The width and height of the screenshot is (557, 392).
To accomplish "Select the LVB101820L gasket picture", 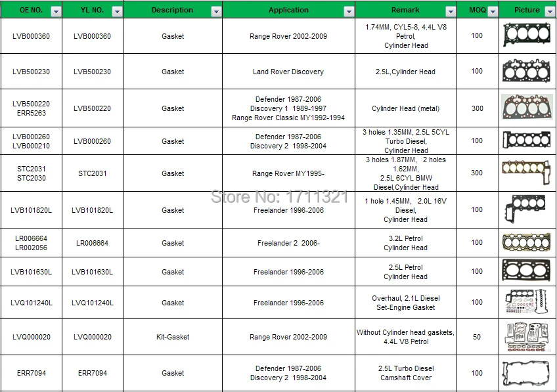I will coord(525,209).
